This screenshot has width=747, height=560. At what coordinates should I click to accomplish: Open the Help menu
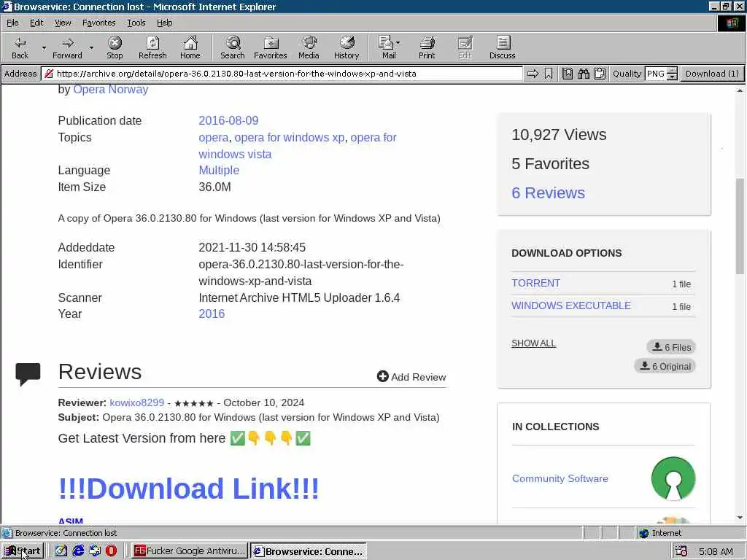[164, 23]
